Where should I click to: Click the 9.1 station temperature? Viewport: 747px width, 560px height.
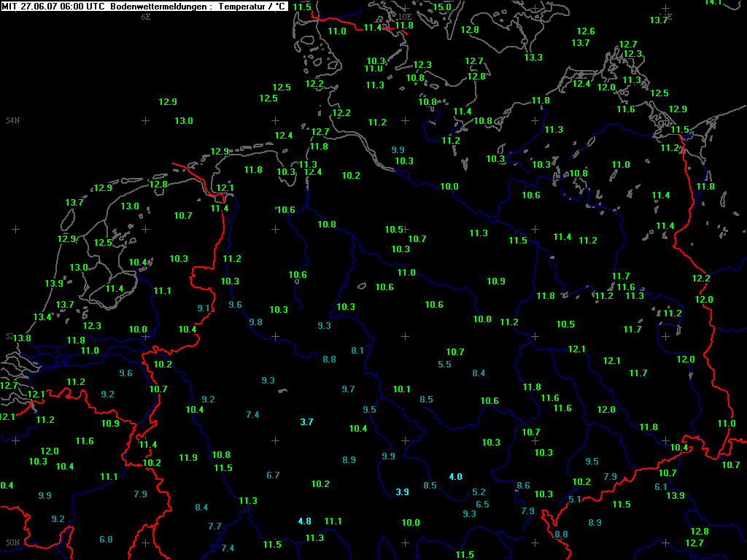coord(204,308)
